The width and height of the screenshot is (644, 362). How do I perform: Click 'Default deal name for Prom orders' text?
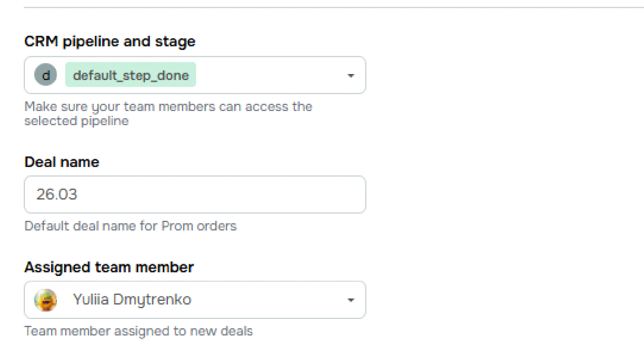130,226
